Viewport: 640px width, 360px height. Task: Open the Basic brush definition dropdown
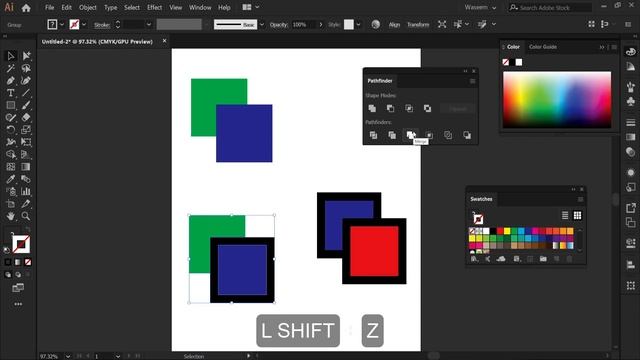(262, 24)
